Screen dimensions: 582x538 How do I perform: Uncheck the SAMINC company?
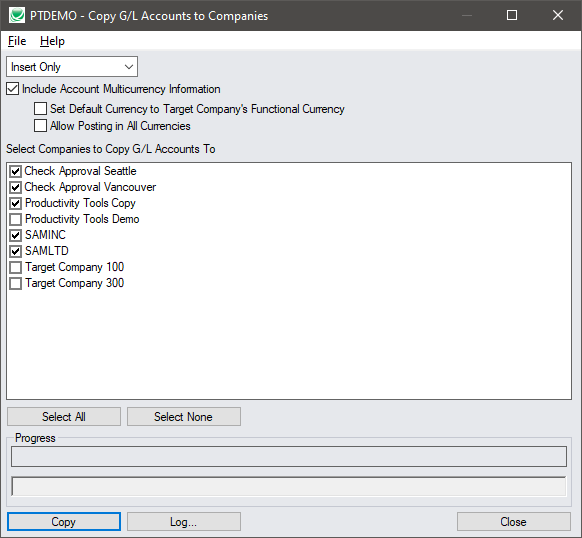click(16, 235)
